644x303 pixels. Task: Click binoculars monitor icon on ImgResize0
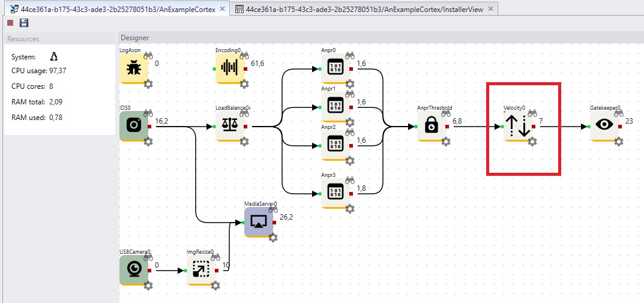(x=215, y=257)
